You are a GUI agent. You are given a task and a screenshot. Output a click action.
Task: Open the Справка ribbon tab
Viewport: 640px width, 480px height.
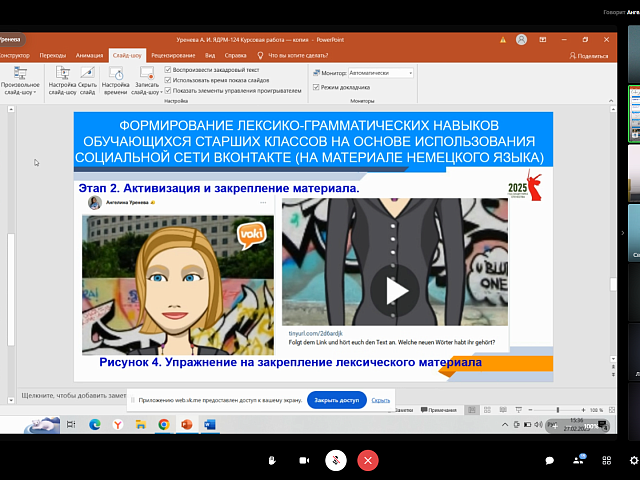tap(236, 56)
